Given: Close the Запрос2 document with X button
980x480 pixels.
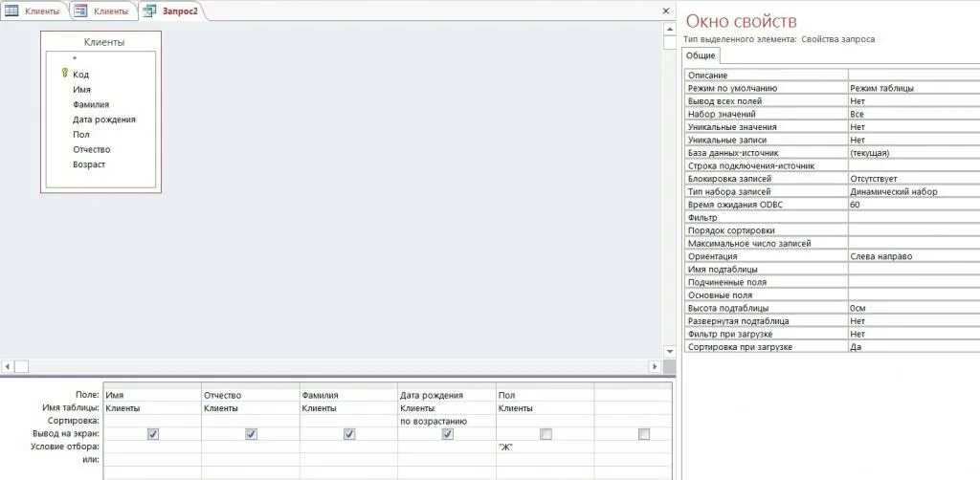Looking at the screenshot, I should [666, 11].
